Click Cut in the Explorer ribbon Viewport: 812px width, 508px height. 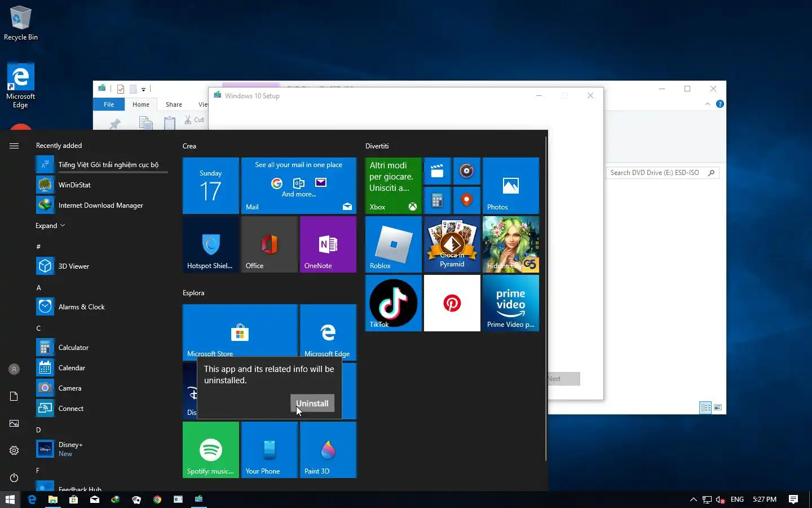click(195, 120)
